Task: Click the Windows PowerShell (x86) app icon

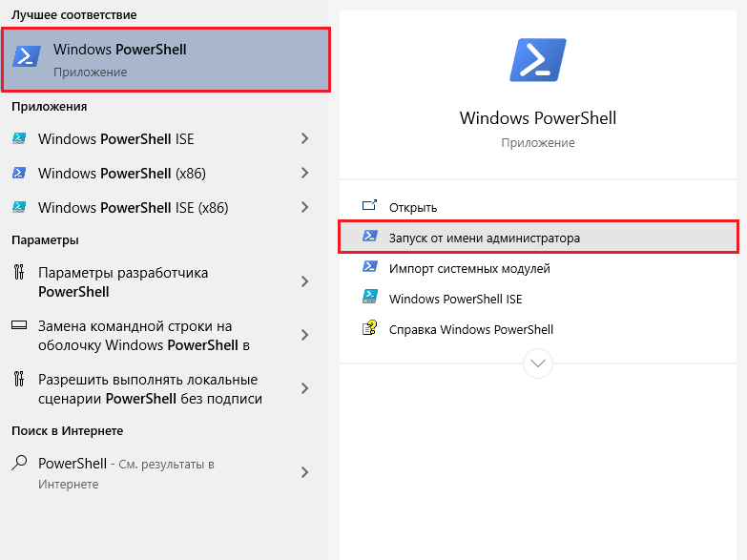Action: pos(19,173)
